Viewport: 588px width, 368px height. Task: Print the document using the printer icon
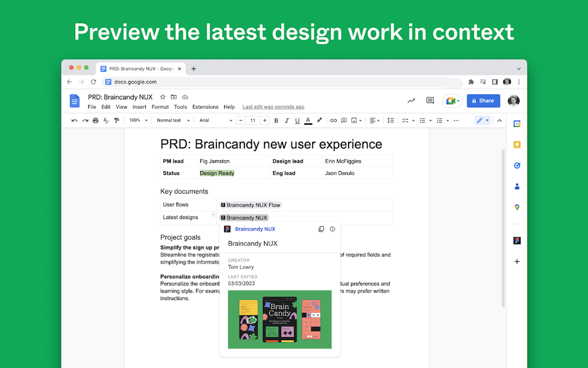point(95,121)
